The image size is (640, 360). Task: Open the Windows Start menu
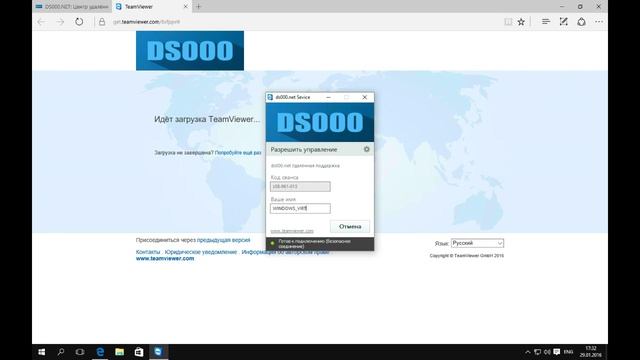42,352
